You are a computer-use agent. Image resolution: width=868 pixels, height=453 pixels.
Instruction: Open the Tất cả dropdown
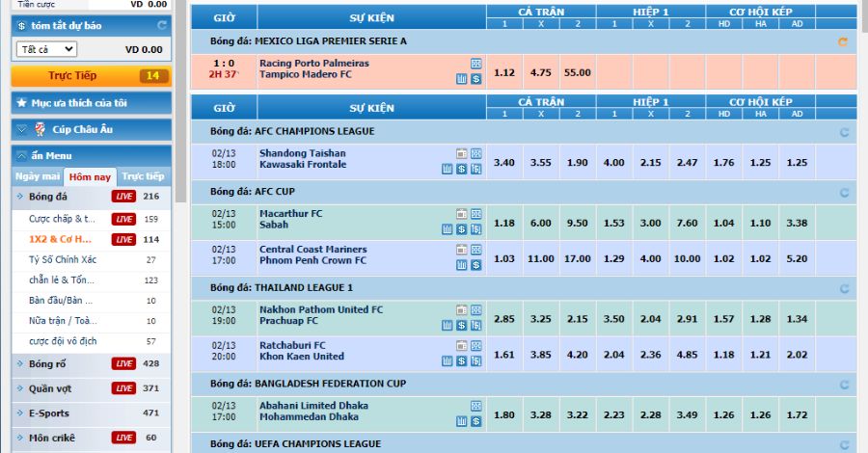coord(46,49)
